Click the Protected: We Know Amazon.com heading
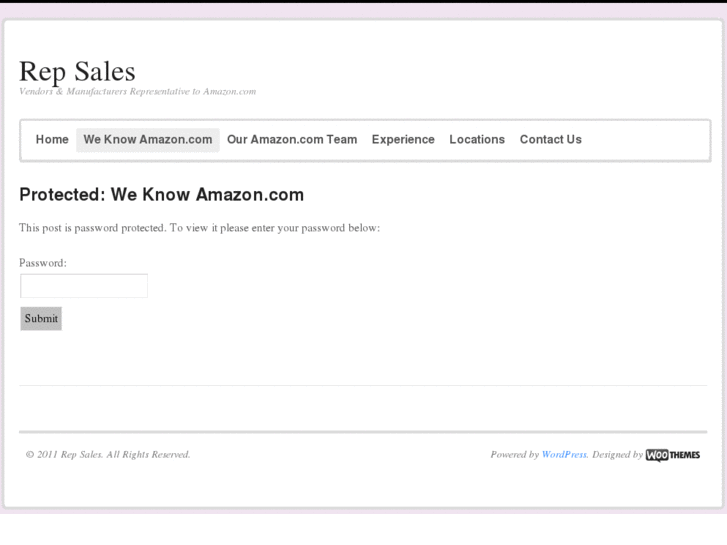The height and width of the screenshot is (545, 727). (161, 195)
